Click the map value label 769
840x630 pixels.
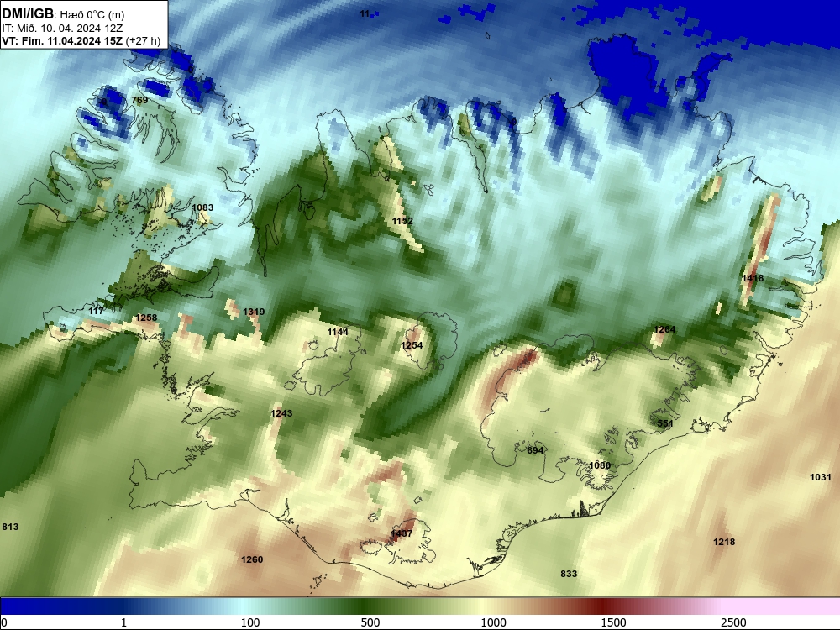139,100
